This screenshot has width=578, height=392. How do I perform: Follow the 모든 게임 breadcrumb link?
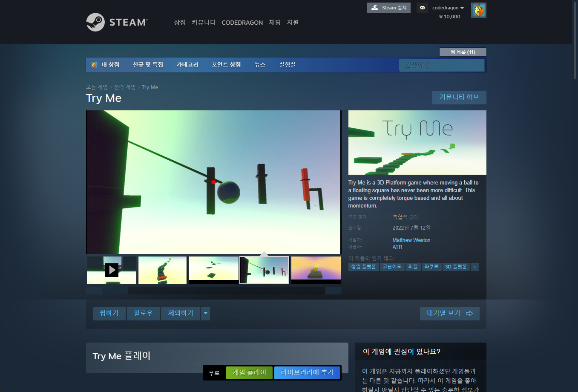[97, 87]
